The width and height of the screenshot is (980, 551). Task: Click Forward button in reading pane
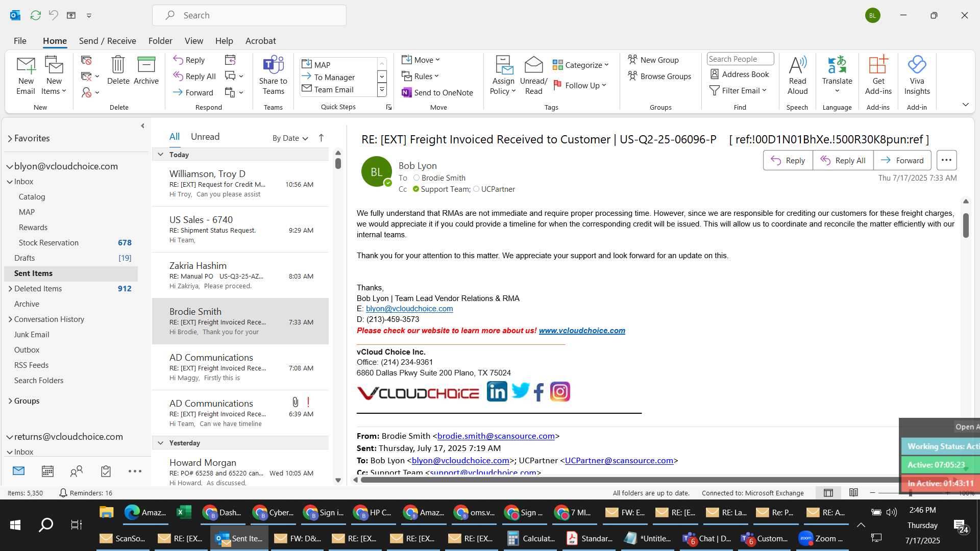click(x=902, y=160)
